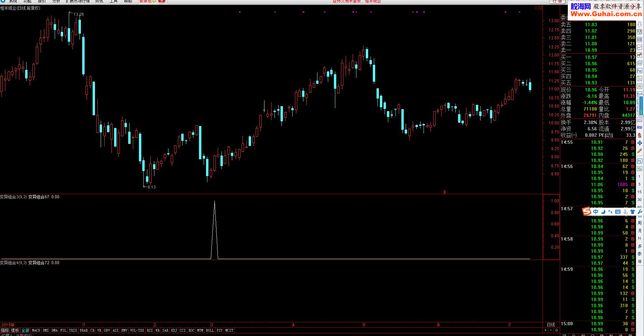The image size is (644, 336).
Task: Open the wave indicator chart icon
Action: [x=640, y=120]
